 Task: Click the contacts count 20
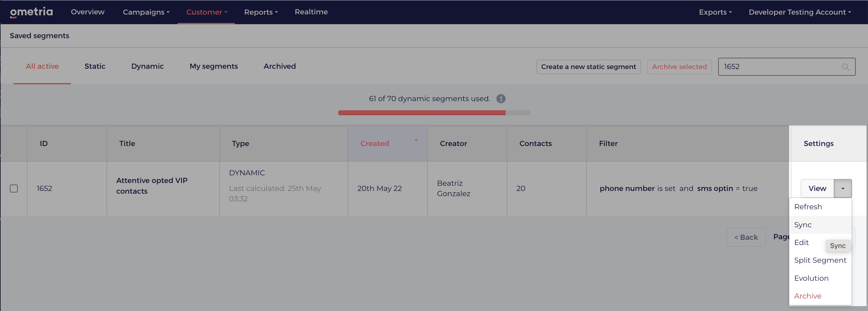tap(521, 188)
